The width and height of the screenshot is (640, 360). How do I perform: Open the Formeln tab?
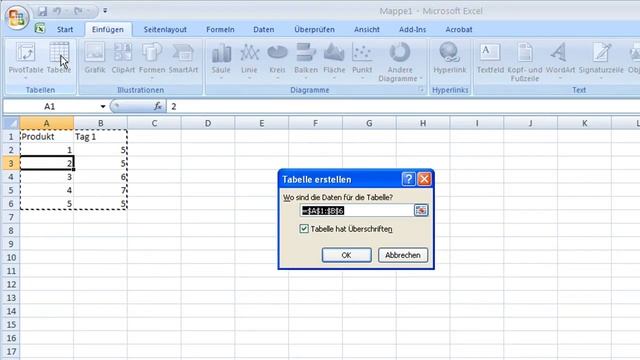click(x=220, y=29)
